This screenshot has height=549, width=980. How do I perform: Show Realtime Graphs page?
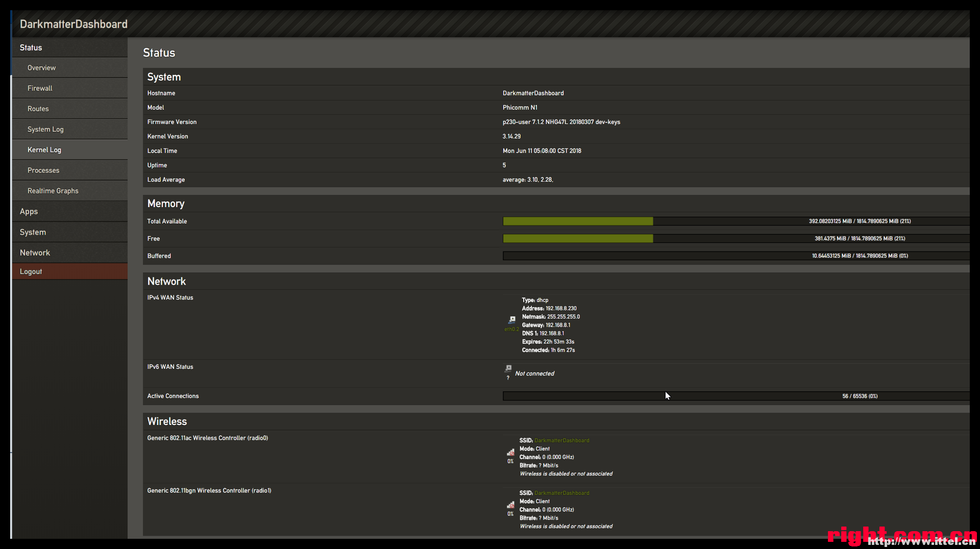70,191
